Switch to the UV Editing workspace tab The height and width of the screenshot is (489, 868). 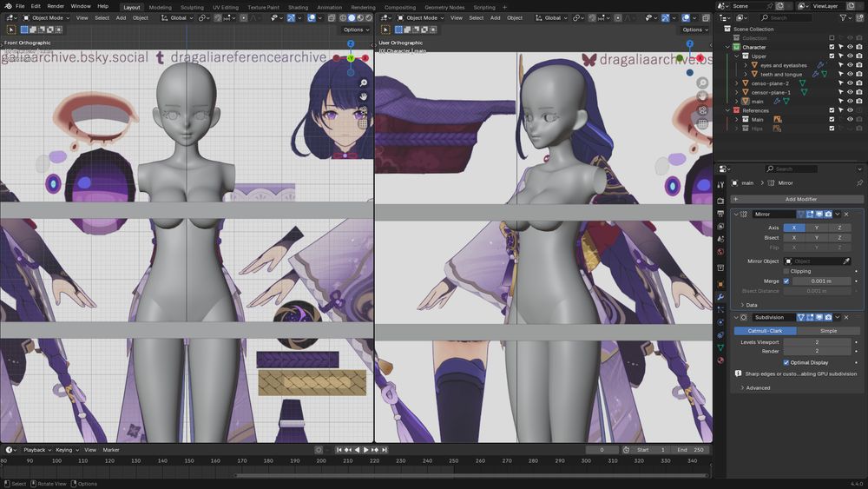coord(226,7)
